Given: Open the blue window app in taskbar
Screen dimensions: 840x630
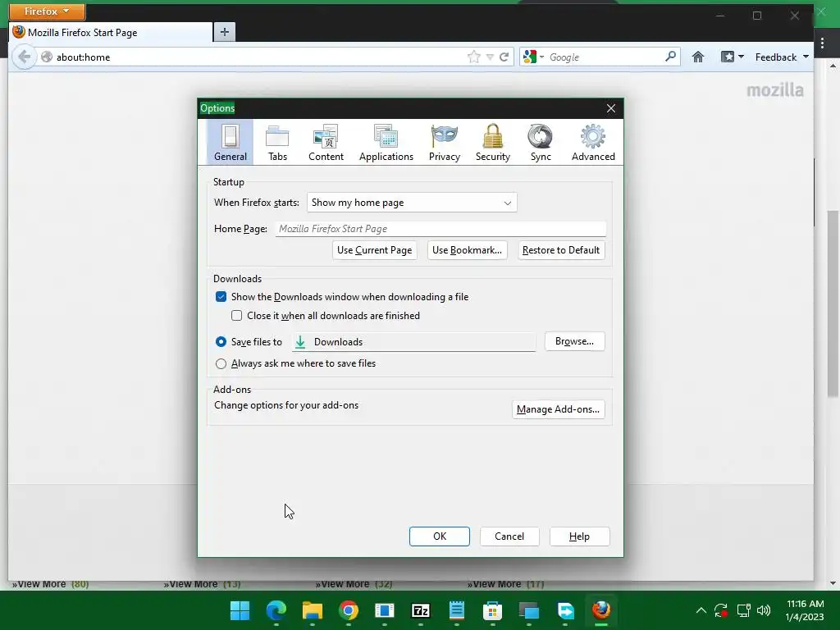Looking at the screenshot, I should (385, 610).
